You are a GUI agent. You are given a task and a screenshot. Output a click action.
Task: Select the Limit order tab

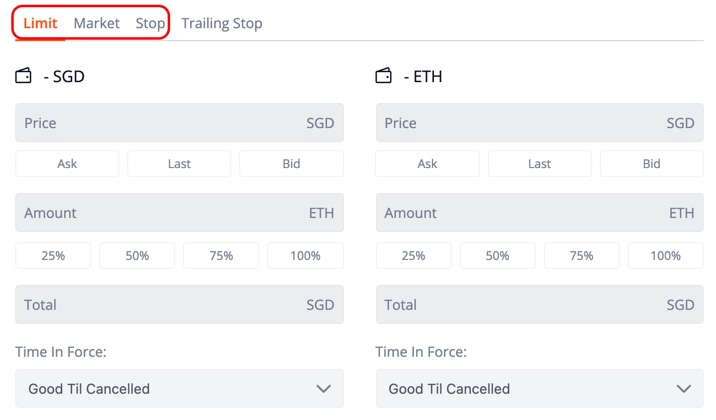coord(40,23)
